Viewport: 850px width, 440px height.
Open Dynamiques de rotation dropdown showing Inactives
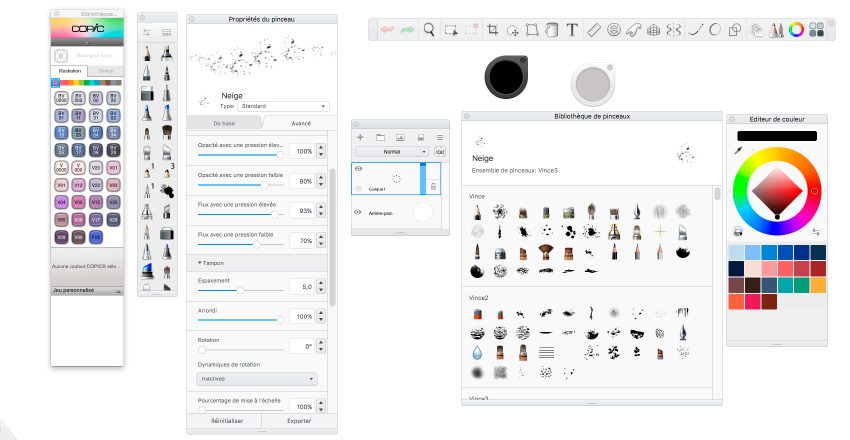pyautogui.click(x=257, y=379)
